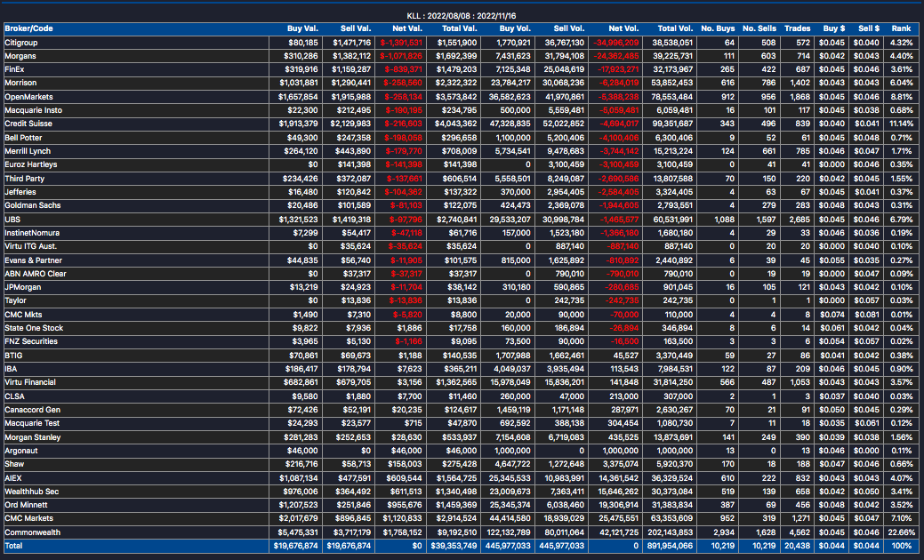
Task: Select the Credit Suisse broker name
Action: pos(28,124)
